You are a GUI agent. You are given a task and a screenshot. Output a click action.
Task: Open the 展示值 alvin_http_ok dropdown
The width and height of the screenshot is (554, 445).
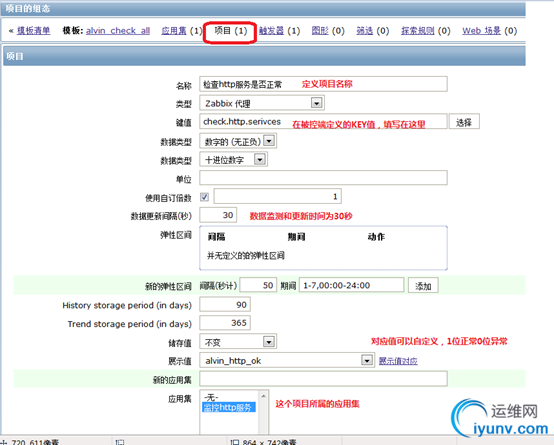click(x=287, y=360)
